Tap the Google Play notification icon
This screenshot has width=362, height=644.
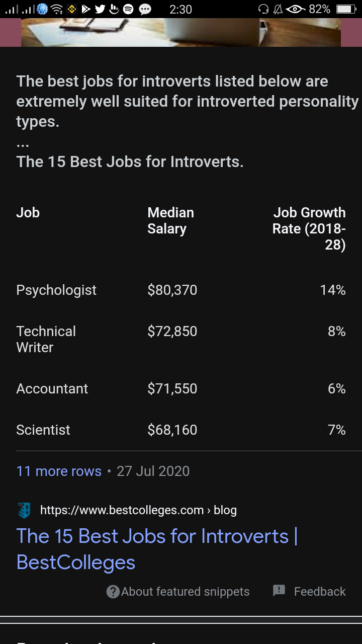(x=85, y=9)
